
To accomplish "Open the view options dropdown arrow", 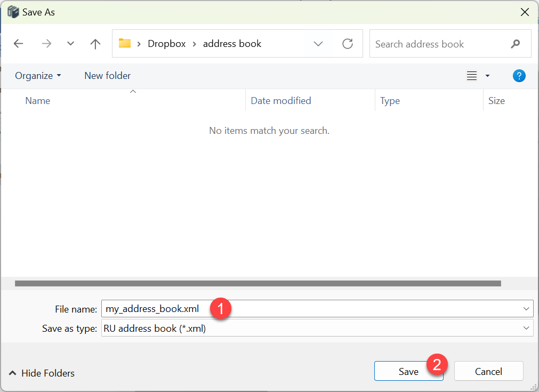I will tap(487, 76).
